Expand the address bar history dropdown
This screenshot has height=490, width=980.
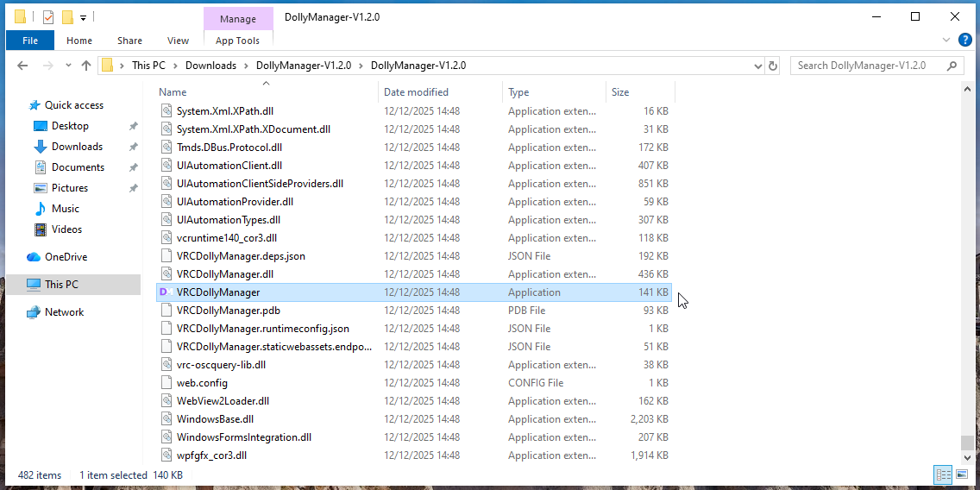point(757,66)
